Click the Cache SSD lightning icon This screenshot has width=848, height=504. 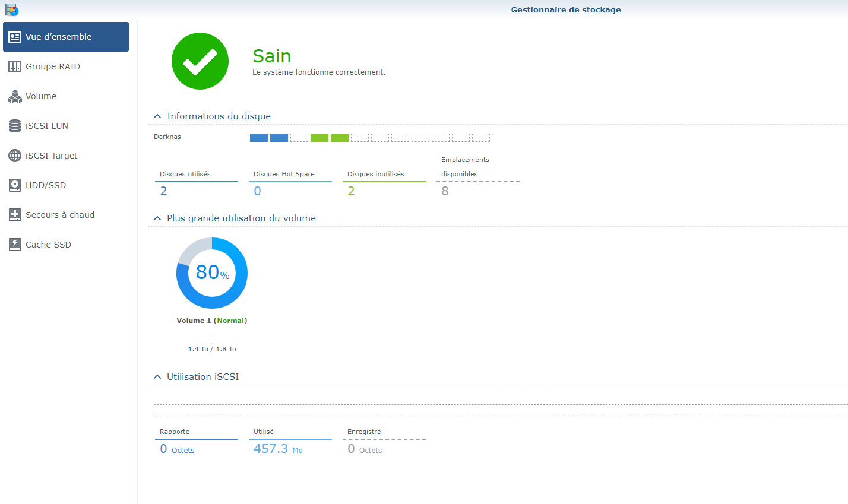(x=15, y=245)
